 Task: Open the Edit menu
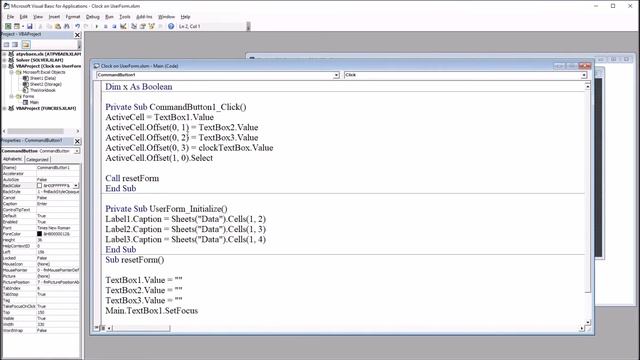24,17
